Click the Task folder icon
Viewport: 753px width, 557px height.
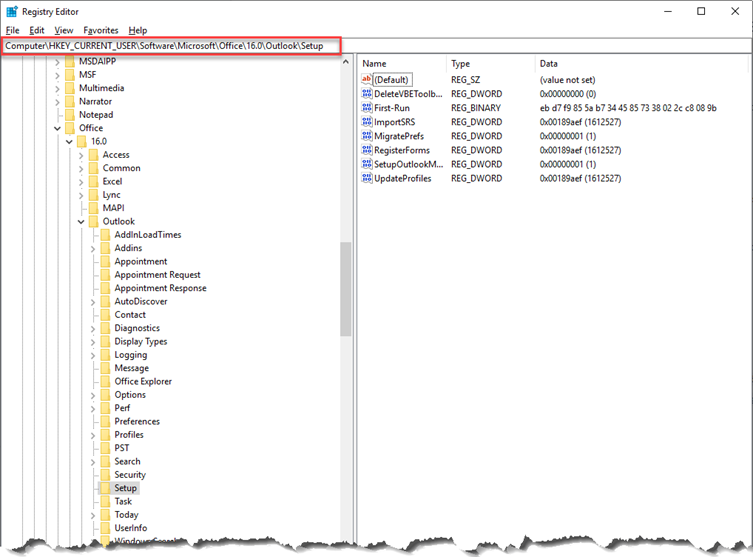[105, 502]
